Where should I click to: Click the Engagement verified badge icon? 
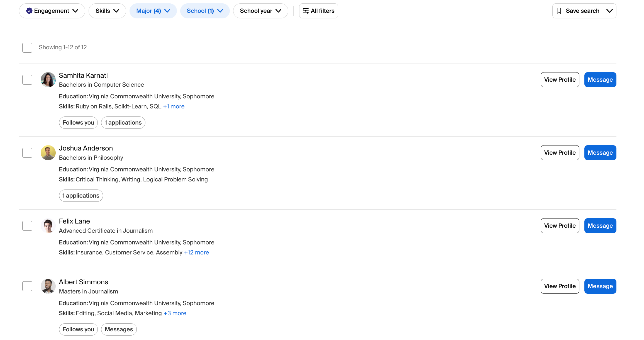point(29,11)
